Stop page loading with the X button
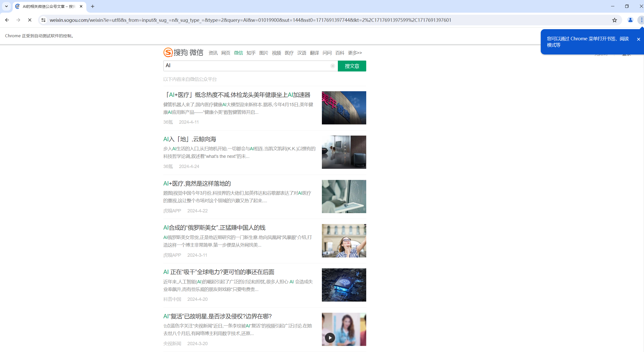The image size is (644, 352). [30, 20]
